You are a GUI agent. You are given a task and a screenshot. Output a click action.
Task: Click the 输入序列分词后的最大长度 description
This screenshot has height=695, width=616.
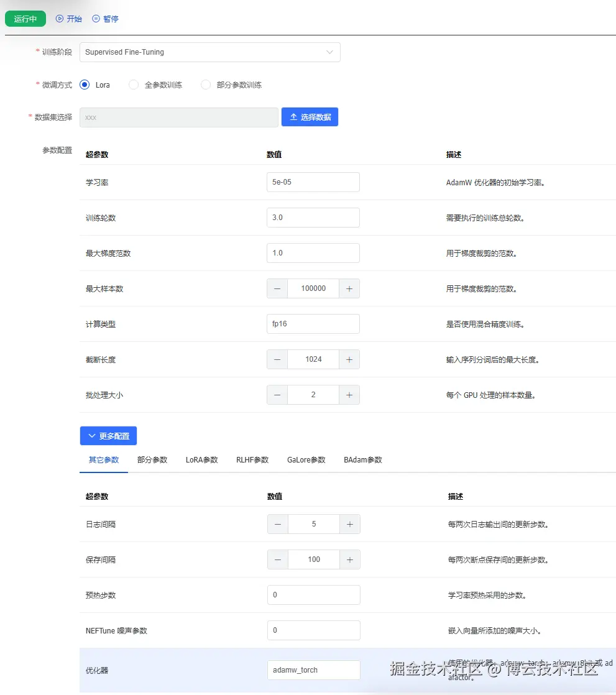(x=492, y=360)
